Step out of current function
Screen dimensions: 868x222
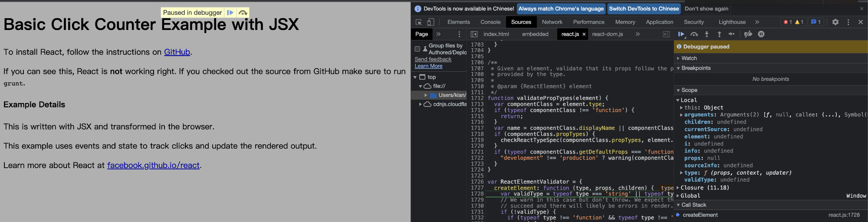coord(719,34)
